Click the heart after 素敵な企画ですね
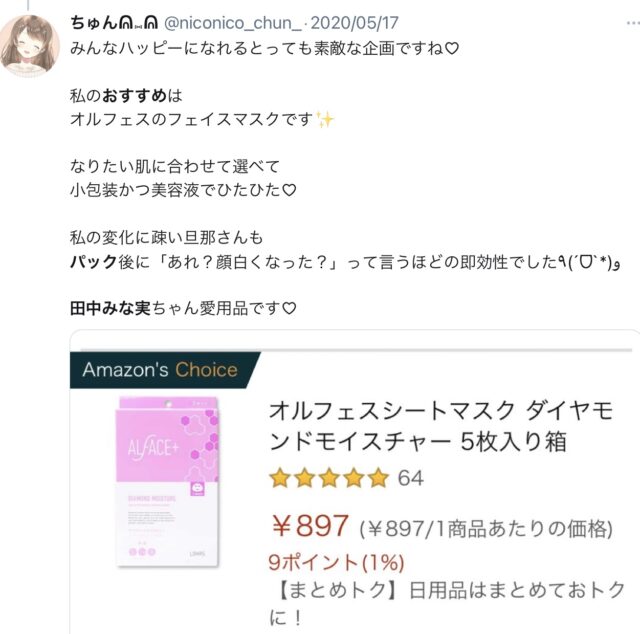This screenshot has height=634, width=640. tap(452, 49)
